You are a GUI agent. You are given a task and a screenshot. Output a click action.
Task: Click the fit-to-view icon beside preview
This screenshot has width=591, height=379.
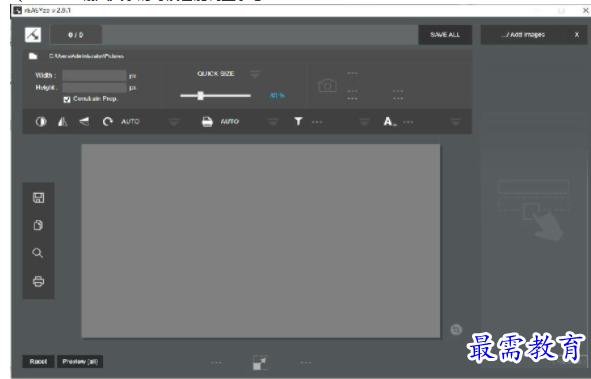pyautogui.click(x=456, y=330)
